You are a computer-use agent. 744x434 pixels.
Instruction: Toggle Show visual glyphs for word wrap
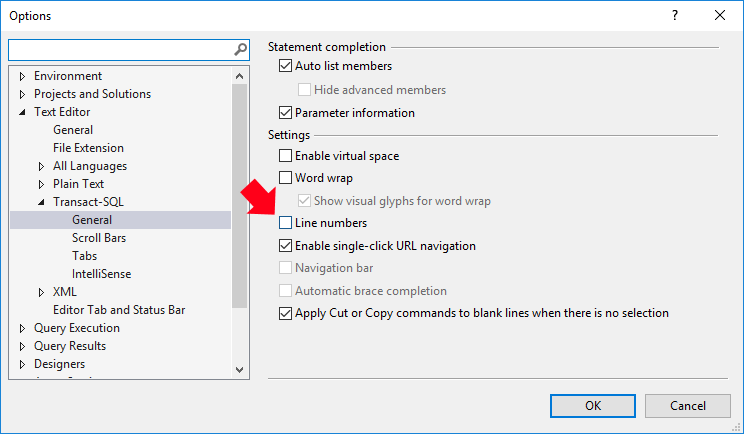304,201
